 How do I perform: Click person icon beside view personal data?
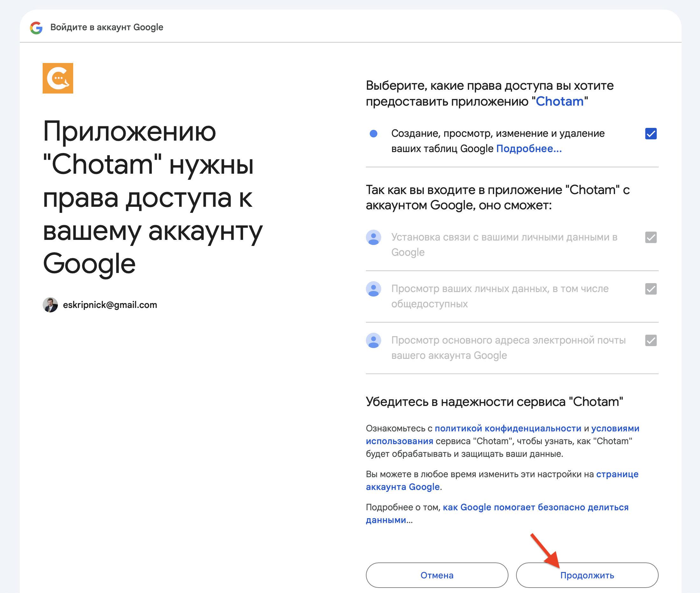(373, 289)
